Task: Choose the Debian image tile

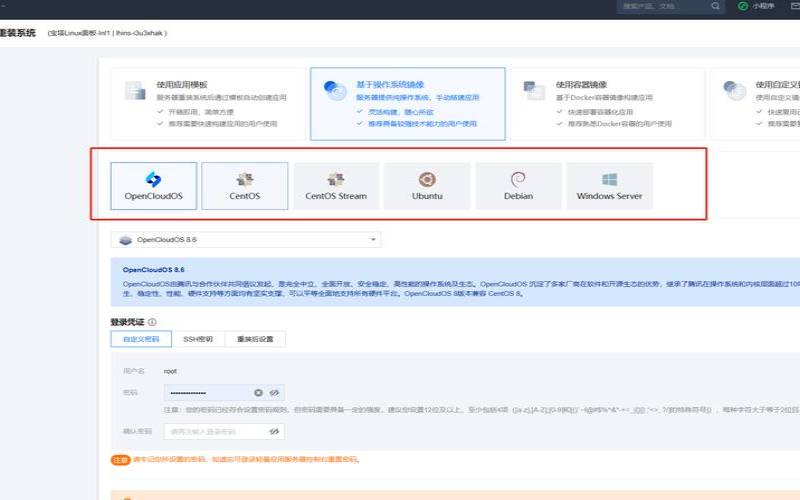Action: [x=518, y=186]
